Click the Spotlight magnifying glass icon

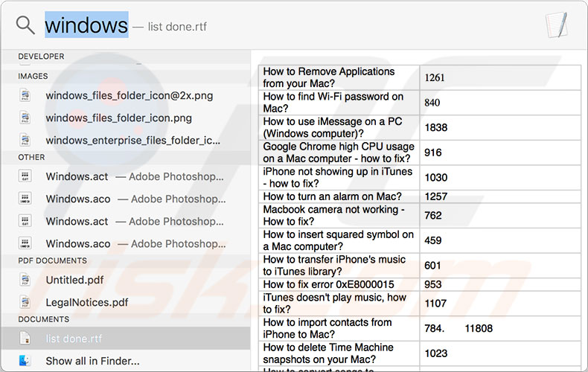[x=25, y=25]
